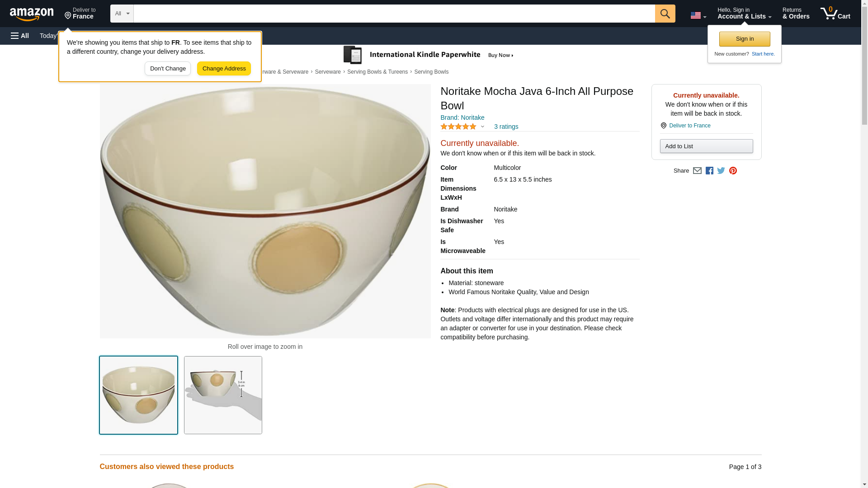Expand the search category All dropdown
Image resolution: width=868 pixels, height=488 pixels.
[x=122, y=14]
